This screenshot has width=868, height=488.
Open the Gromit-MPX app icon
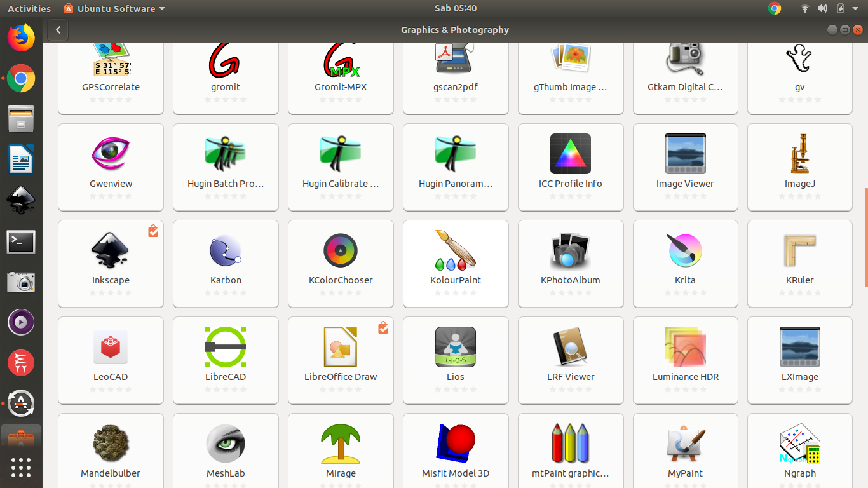(x=341, y=59)
